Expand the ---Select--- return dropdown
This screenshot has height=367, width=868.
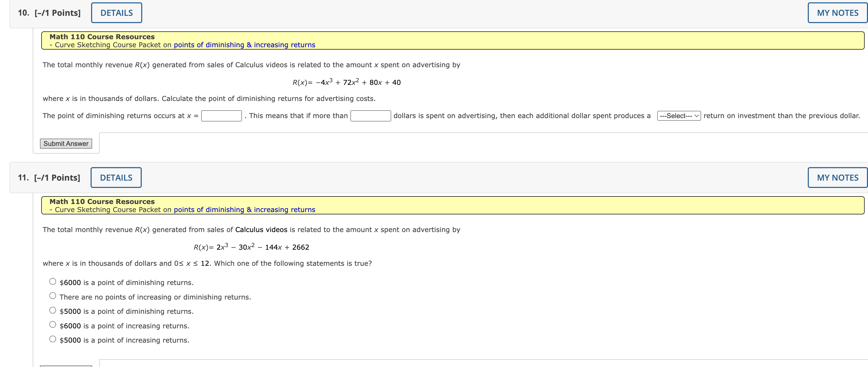tap(678, 116)
